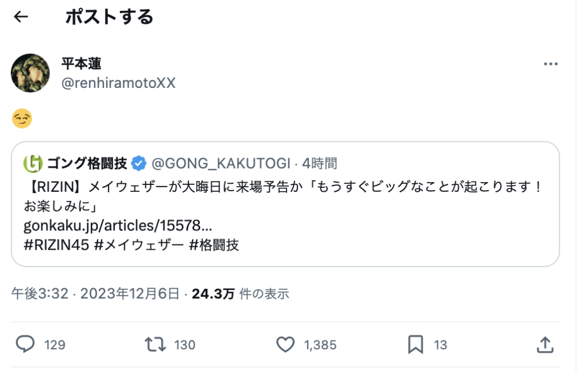Click the ゴング格闘技 account name

(87, 164)
